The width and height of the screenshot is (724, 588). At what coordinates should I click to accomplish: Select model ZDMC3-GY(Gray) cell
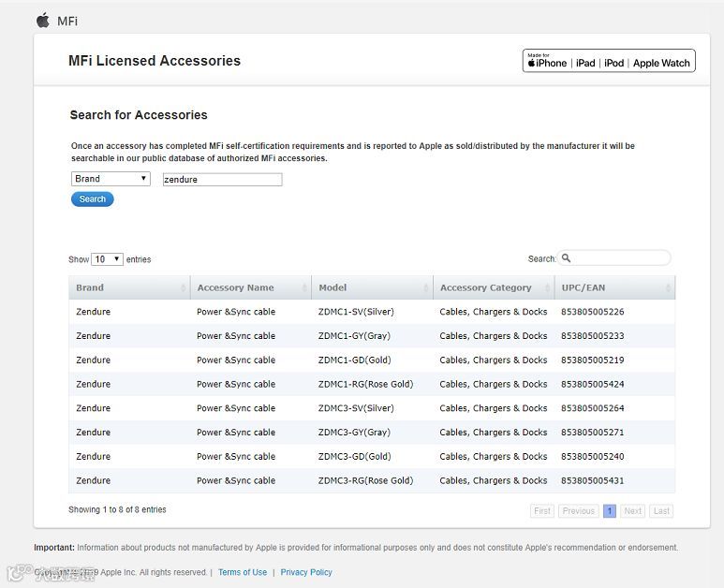354,433
